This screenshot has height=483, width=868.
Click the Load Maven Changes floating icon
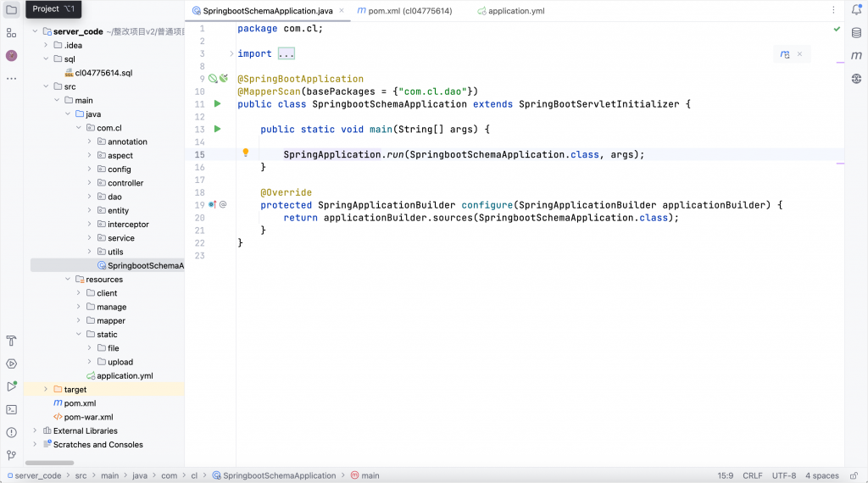click(x=786, y=54)
